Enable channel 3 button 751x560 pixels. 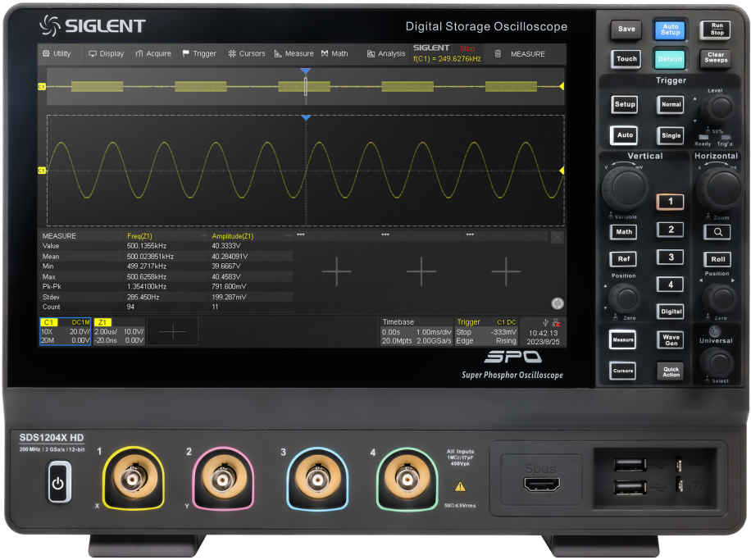(670, 257)
